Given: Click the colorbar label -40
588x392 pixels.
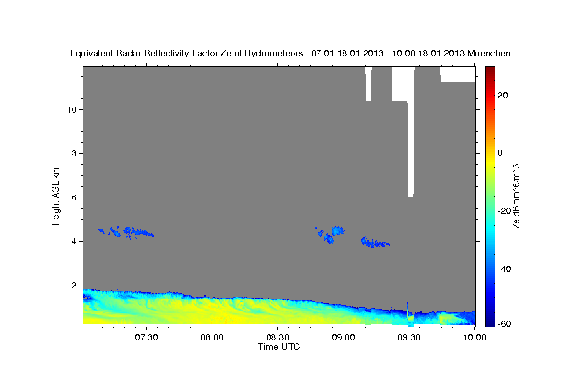Looking at the screenshot, I should point(504,269).
